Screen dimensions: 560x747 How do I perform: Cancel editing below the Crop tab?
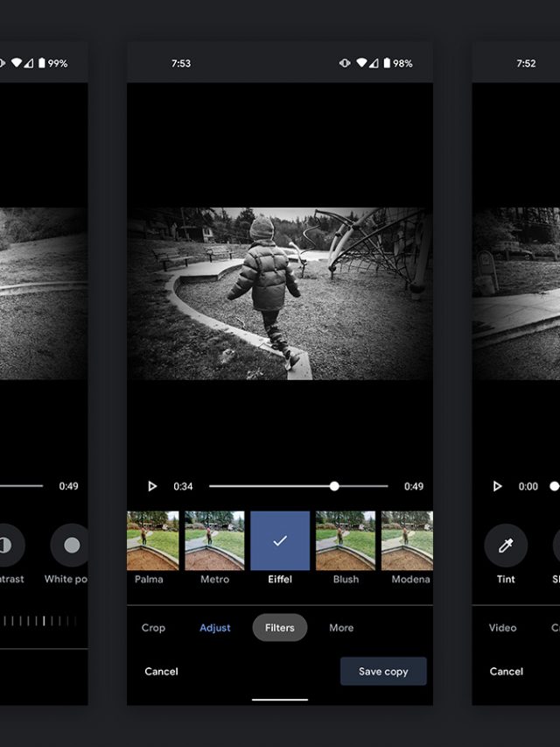(161, 672)
